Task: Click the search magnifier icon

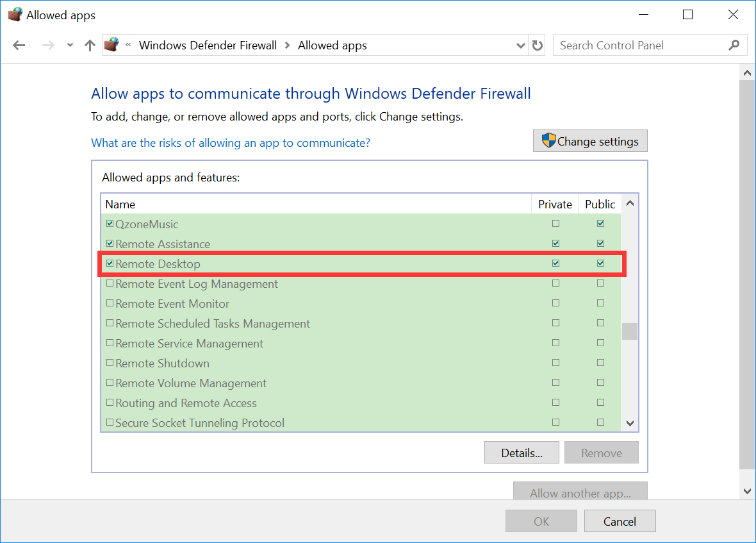Action: (x=734, y=45)
